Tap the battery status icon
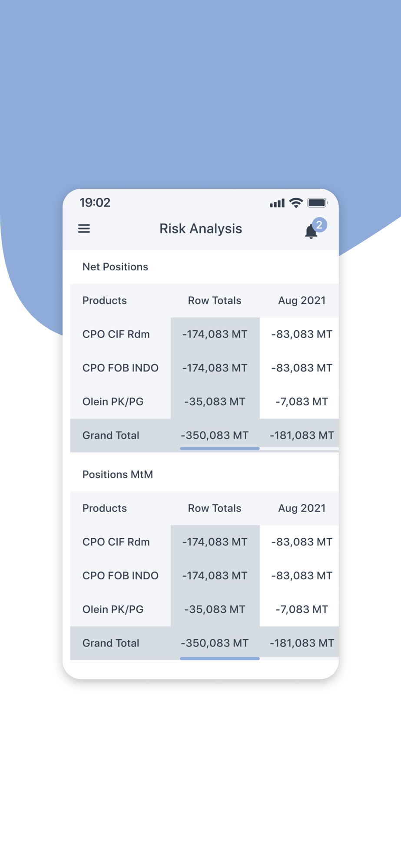 (x=317, y=203)
